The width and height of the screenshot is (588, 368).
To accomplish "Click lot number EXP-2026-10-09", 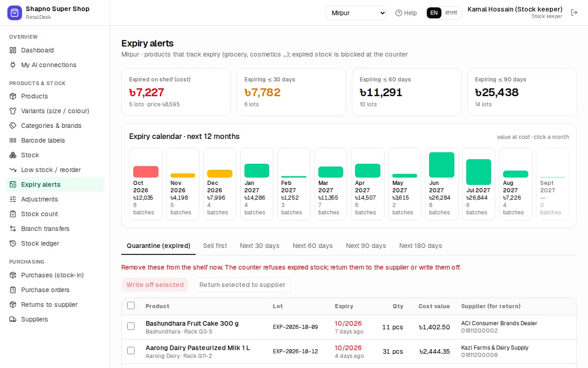I will [295, 327].
